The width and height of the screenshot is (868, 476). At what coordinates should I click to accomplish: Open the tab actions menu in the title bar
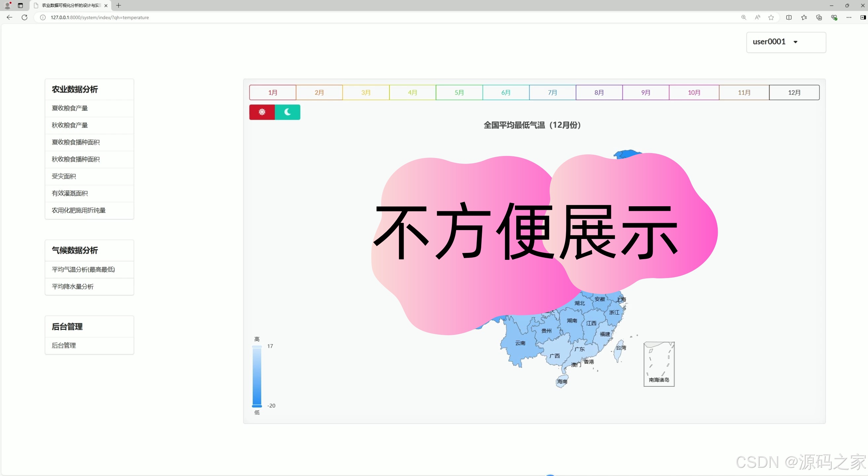pos(20,5)
